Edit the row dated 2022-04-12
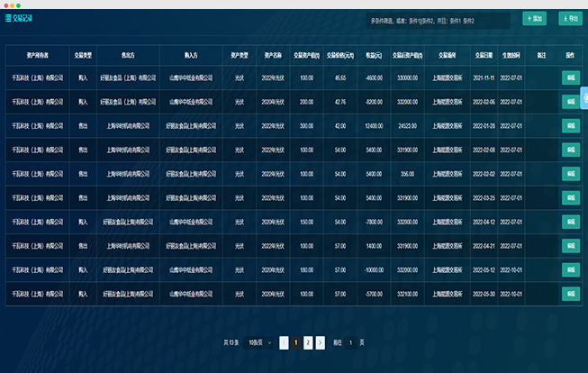The width and height of the screenshot is (588, 373). [569, 221]
